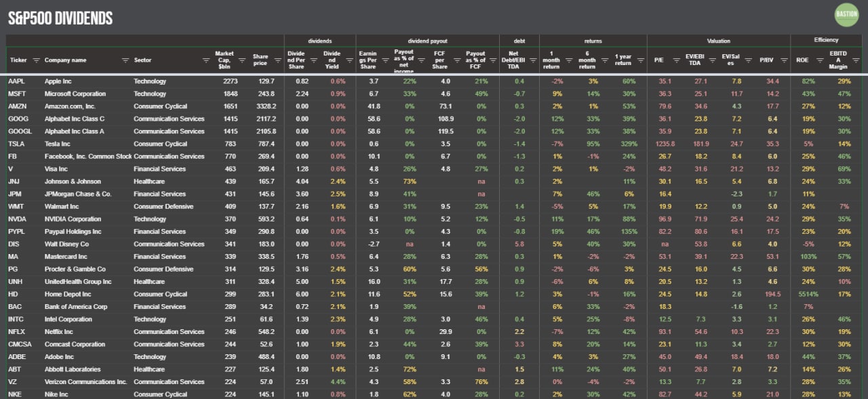Viewport: 868px width, 399px height.
Task: Select the dividends group header
Action: [319, 41]
